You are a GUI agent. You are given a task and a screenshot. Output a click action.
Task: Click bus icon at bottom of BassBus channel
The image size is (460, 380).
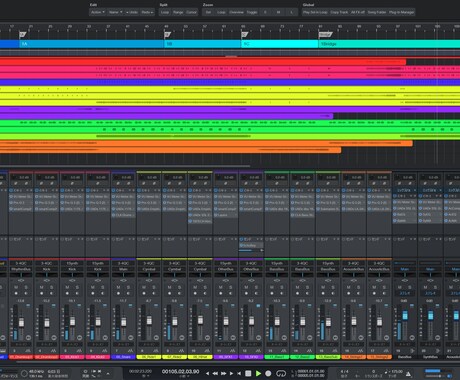click(413, 351)
